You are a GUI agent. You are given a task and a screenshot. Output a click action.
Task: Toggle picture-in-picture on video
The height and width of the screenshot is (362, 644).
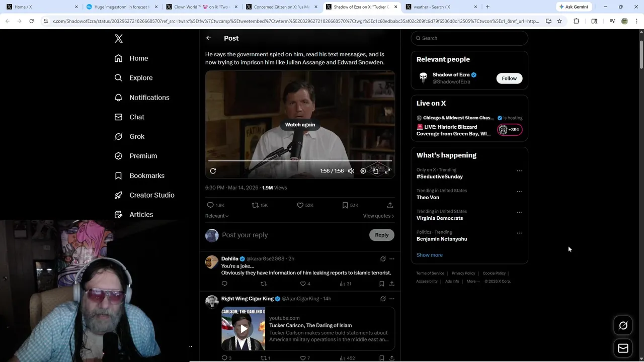(x=375, y=171)
